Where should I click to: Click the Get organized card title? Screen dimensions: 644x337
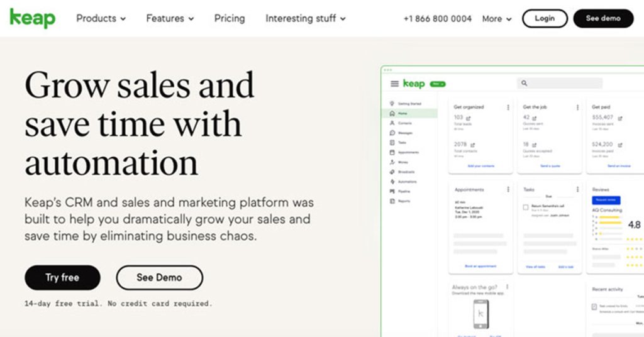(x=469, y=107)
